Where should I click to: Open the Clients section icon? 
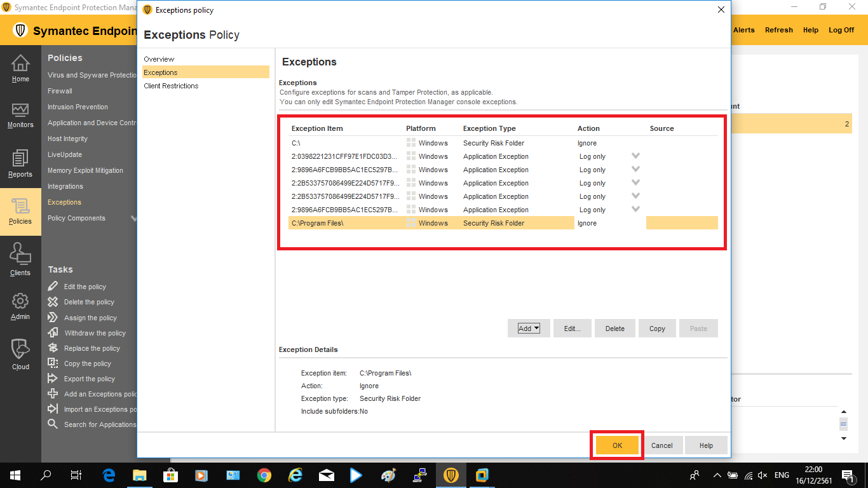[20, 255]
